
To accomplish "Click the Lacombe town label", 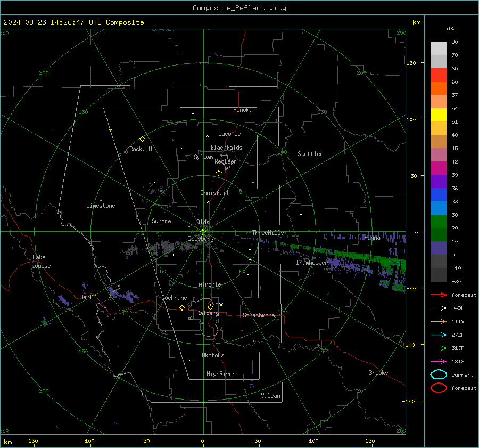I will (229, 134).
